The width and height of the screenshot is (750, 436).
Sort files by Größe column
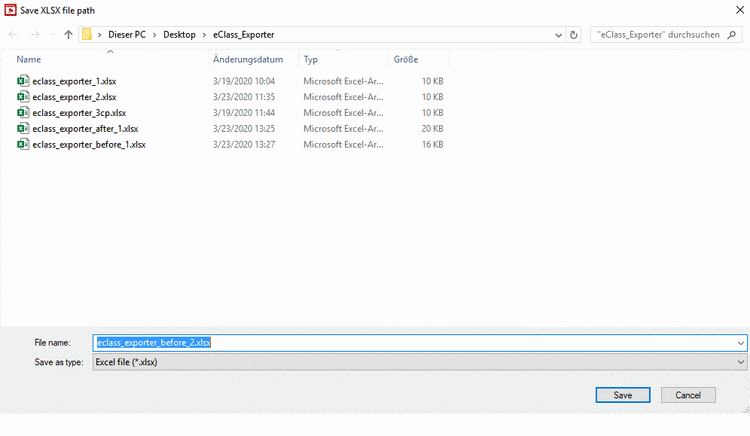[406, 59]
